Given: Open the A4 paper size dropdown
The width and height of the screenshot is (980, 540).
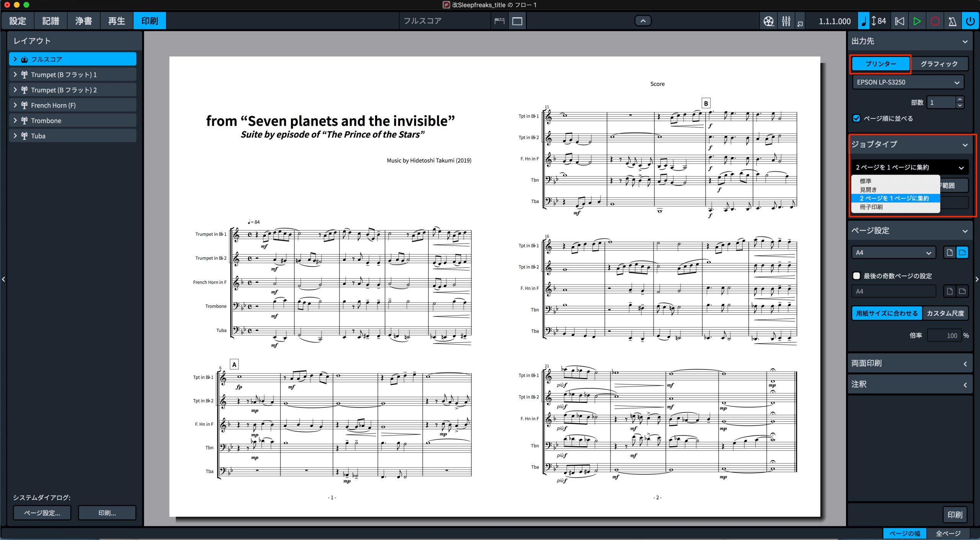Looking at the screenshot, I should (893, 253).
